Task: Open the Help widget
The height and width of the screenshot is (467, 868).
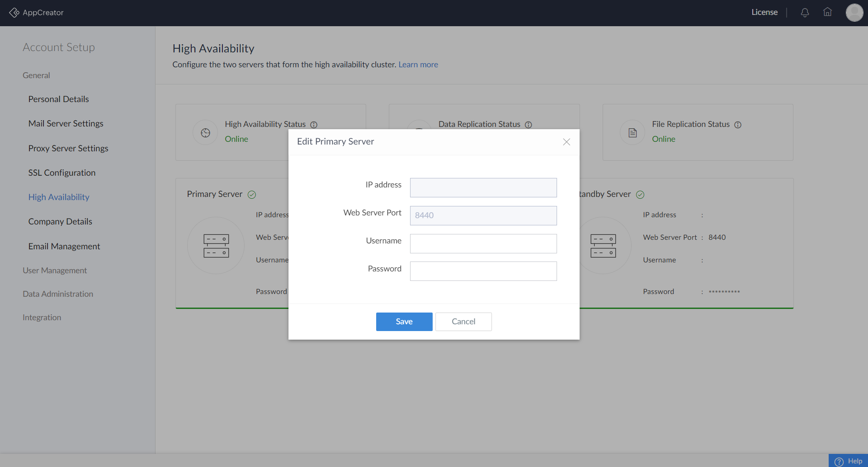Action: (849, 461)
